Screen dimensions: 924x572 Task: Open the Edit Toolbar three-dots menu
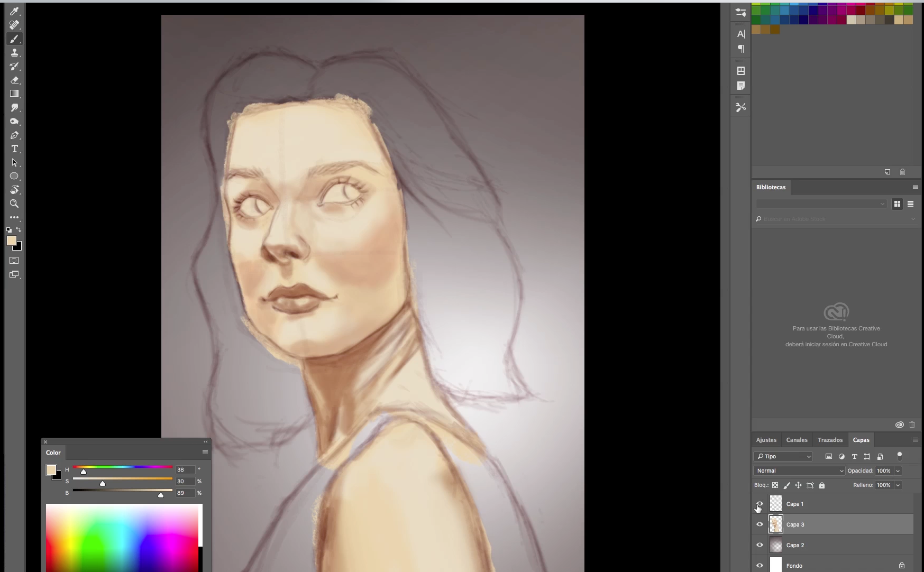(14, 217)
